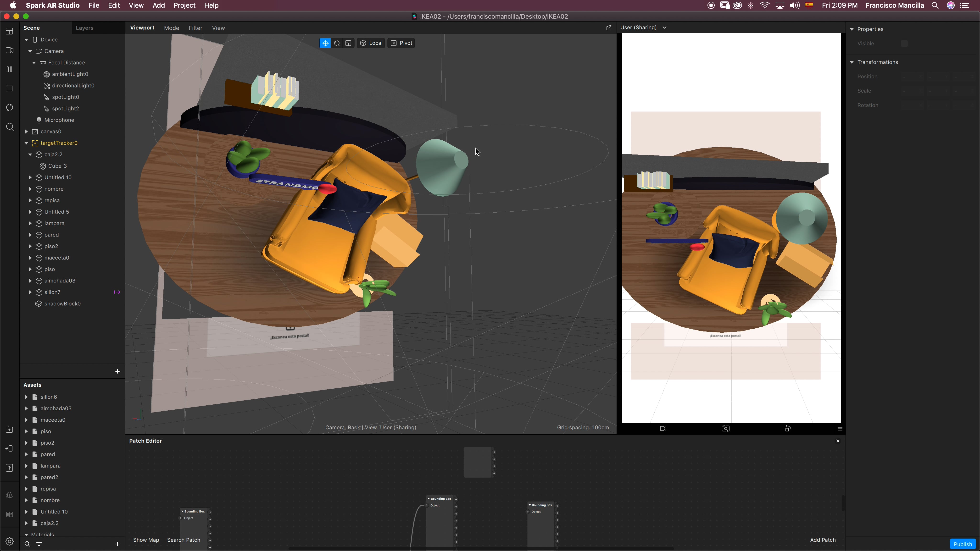This screenshot has width=980, height=551.
Task: Click the send-to-device icon in left sidebar
Action: pos(10,448)
